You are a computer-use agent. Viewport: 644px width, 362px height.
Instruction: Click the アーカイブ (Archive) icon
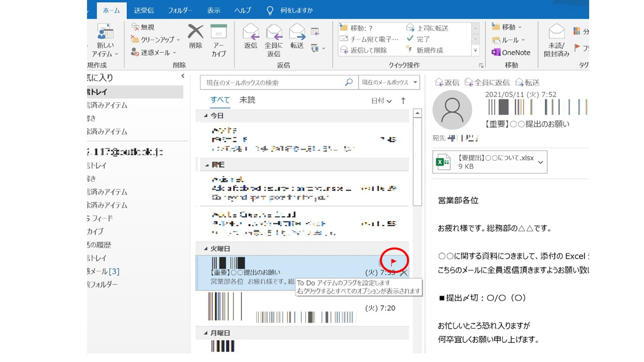pyautogui.click(x=218, y=35)
